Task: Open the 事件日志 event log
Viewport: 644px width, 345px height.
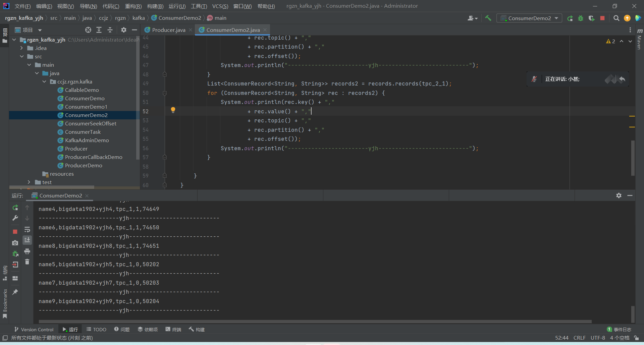Action: tap(619, 329)
